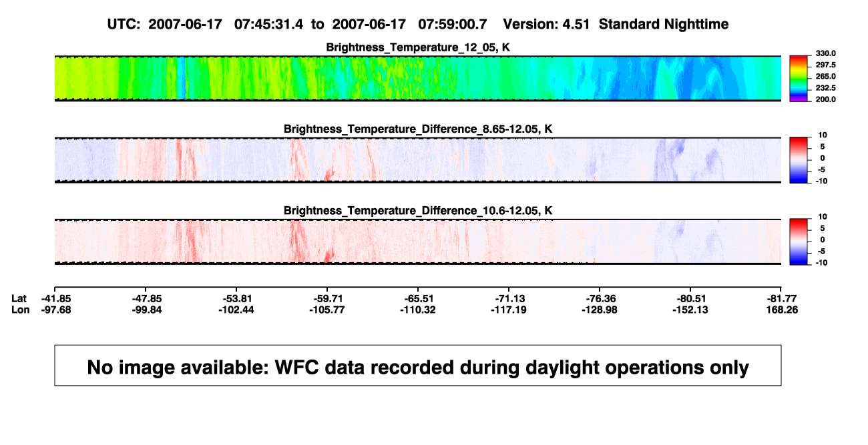Click the UTC time range title

pyautogui.click(x=296, y=24)
